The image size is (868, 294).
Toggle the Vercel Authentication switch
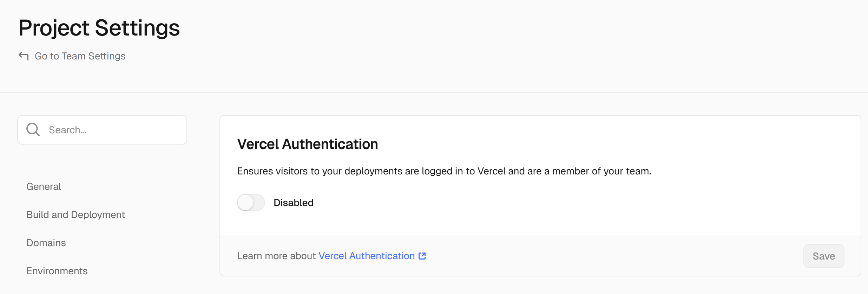[x=251, y=203]
